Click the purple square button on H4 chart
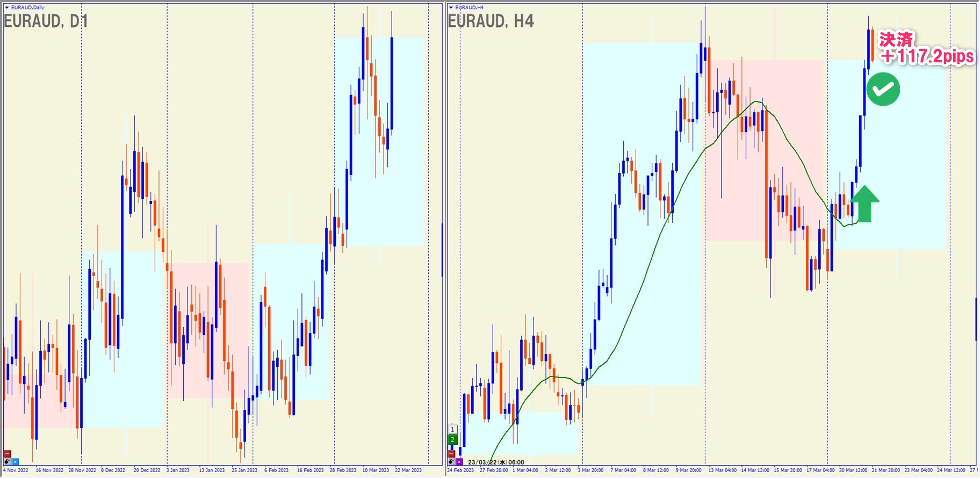 pyautogui.click(x=459, y=461)
